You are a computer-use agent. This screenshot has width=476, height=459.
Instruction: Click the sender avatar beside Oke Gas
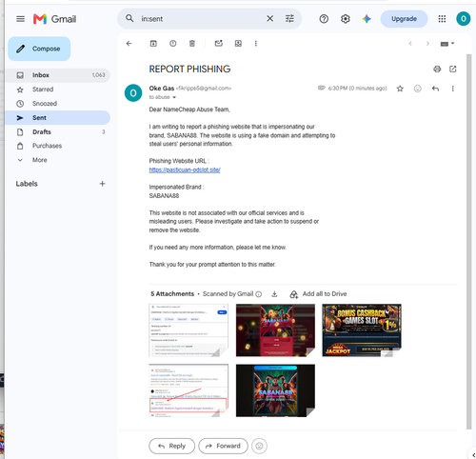133,93
